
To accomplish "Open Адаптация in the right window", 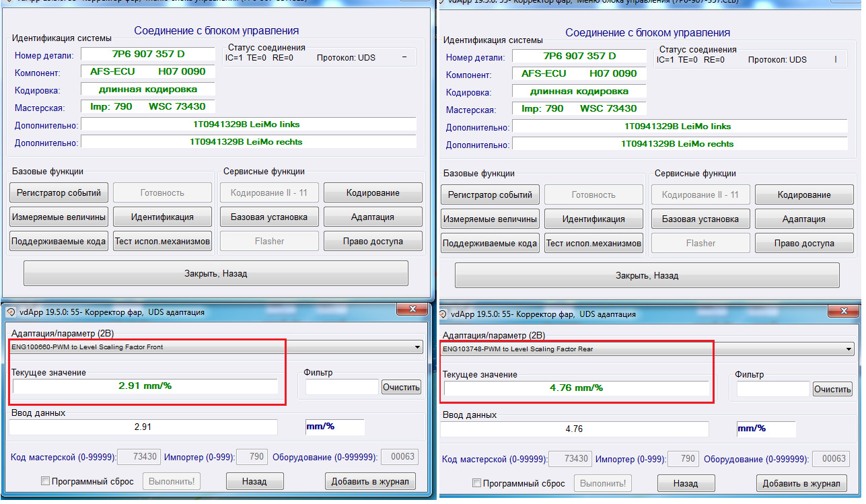I will (x=804, y=219).
